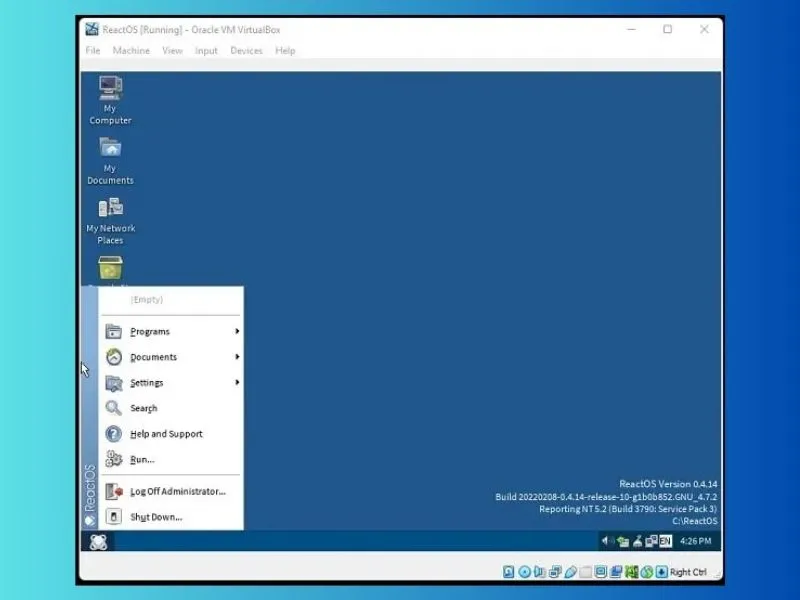Click the VirtualBox mouse integration status icon
Viewport: 800px width, 600px height.
click(647, 572)
